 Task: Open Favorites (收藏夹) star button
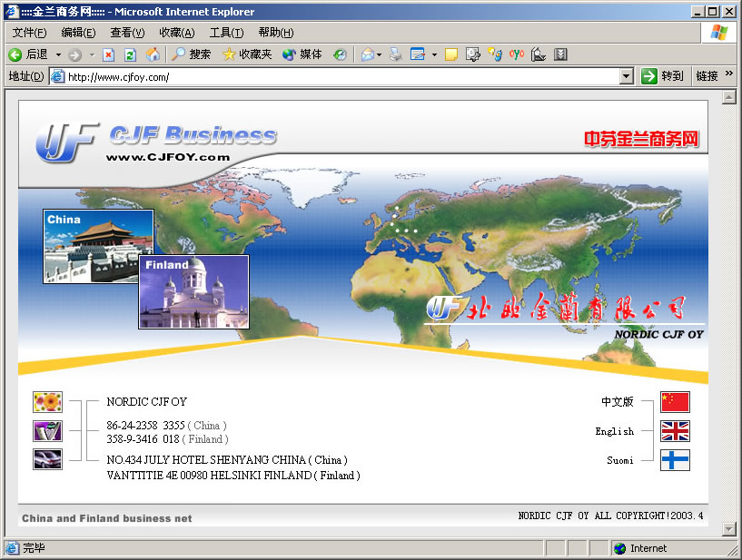click(247, 54)
